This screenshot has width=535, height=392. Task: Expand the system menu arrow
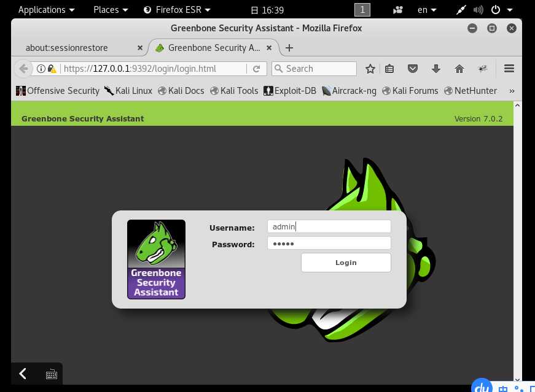click(510, 10)
